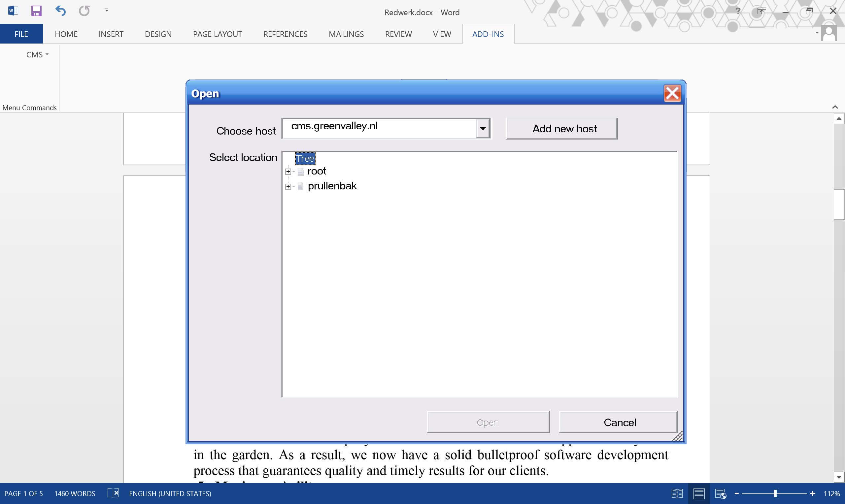Screen dimensions: 845x504
Task: Expand the prullenbak tree node
Action: (x=288, y=186)
